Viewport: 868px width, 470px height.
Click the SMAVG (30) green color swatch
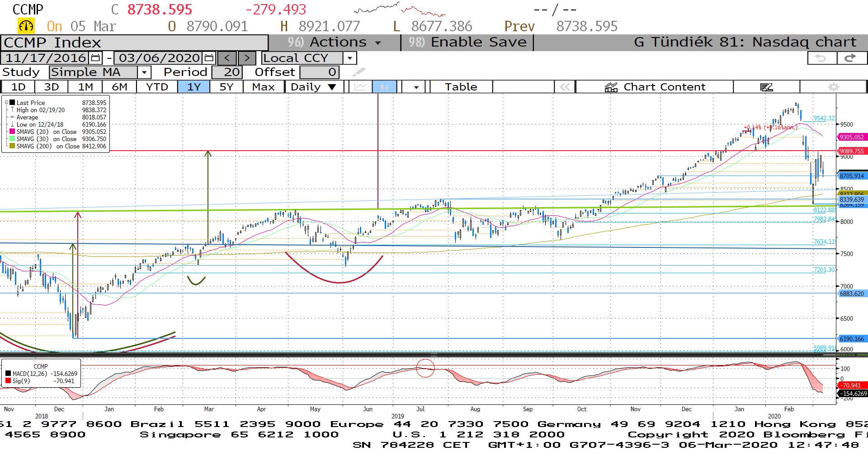[x=12, y=139]
